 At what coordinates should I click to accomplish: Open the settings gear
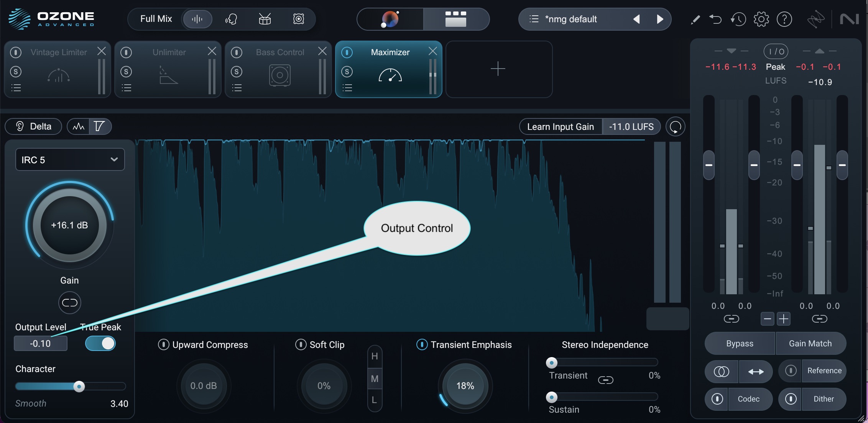pyautogui.click(x=761, y=19)
